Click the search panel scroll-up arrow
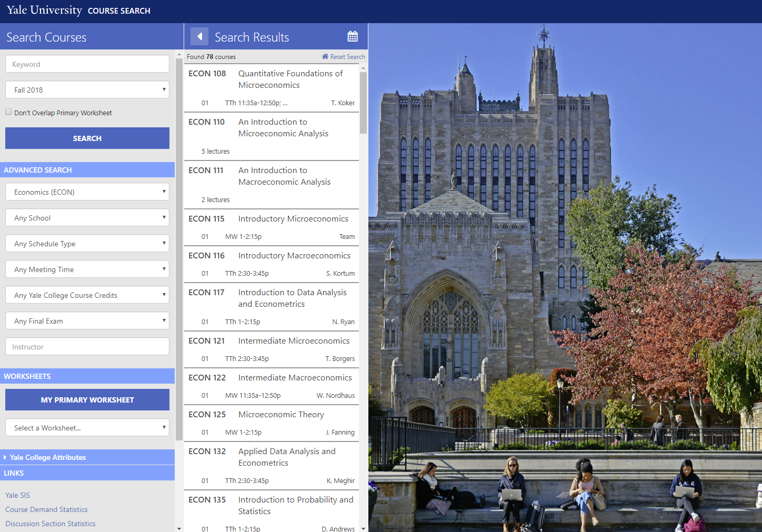The width and height of the screenshot is (762, 532). pos(179,54)
